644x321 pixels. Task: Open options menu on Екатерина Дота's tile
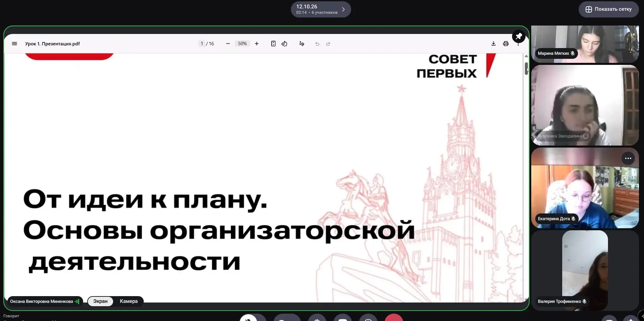(628, 158)
